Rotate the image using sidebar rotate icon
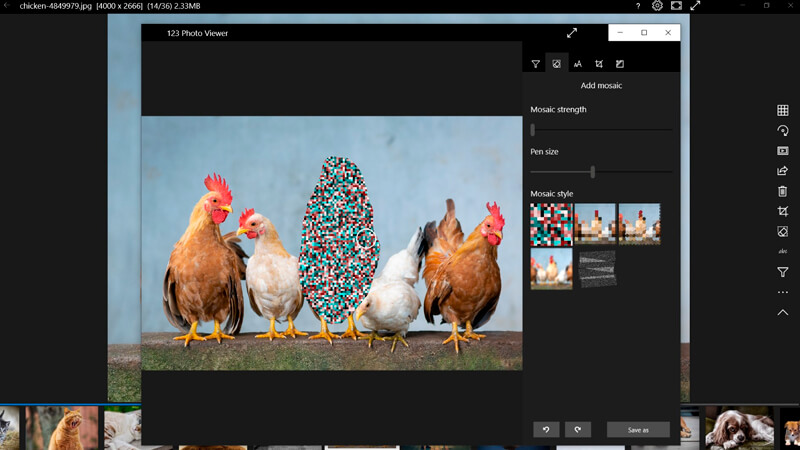The height and width of the screenshot is (450, 800). (783, 131)
